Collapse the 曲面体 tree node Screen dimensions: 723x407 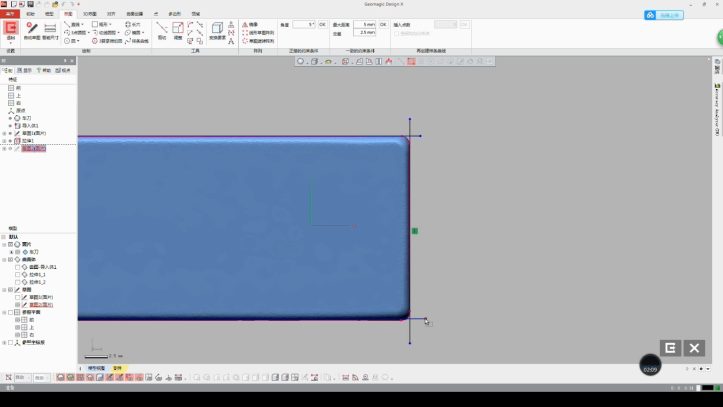tap(4, 259)
